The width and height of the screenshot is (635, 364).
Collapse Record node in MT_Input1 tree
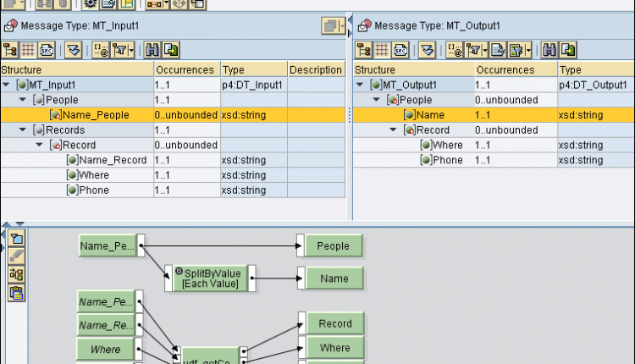39,145
